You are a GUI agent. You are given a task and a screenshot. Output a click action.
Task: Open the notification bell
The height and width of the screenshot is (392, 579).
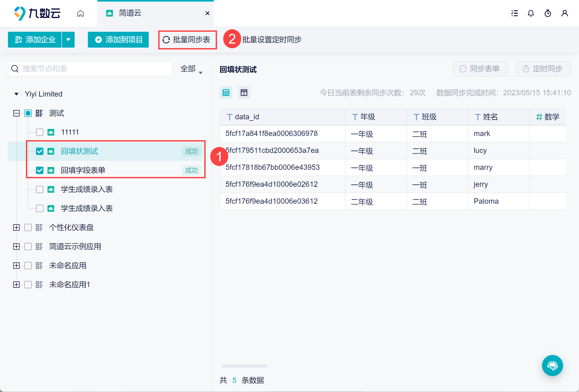[x=531, y=13]
